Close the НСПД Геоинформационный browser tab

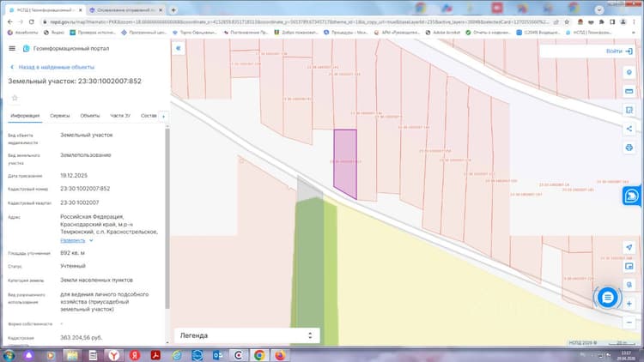click(x=81, y=9)
